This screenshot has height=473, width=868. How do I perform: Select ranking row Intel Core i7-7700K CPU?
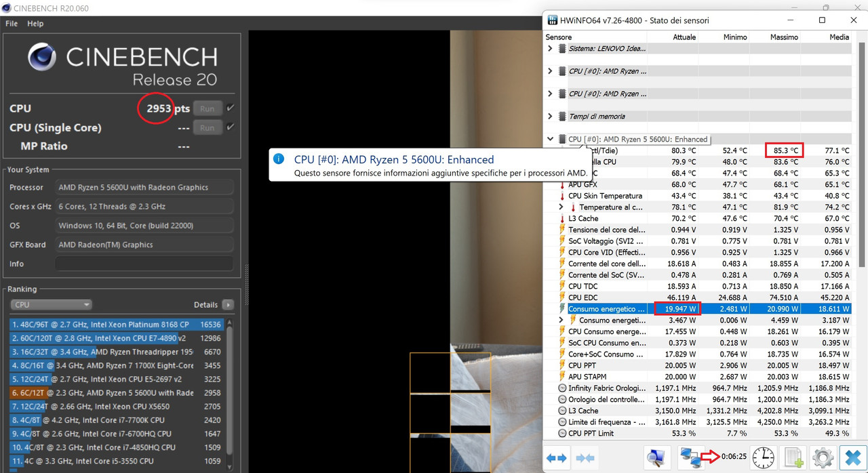pos(116,420)
